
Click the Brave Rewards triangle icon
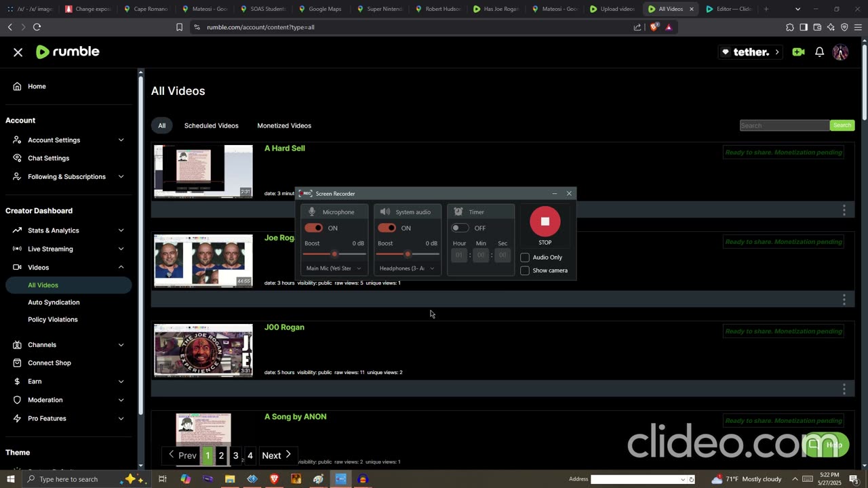669,27
